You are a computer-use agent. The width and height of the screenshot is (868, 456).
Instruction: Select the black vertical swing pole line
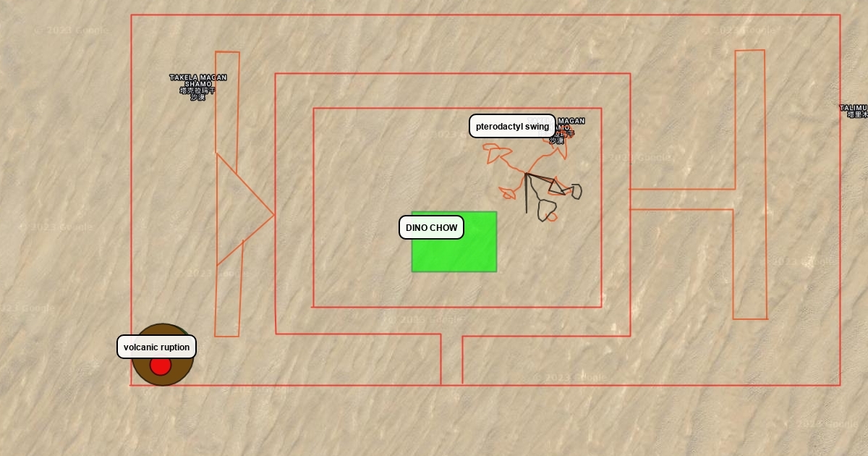[527, 199]
